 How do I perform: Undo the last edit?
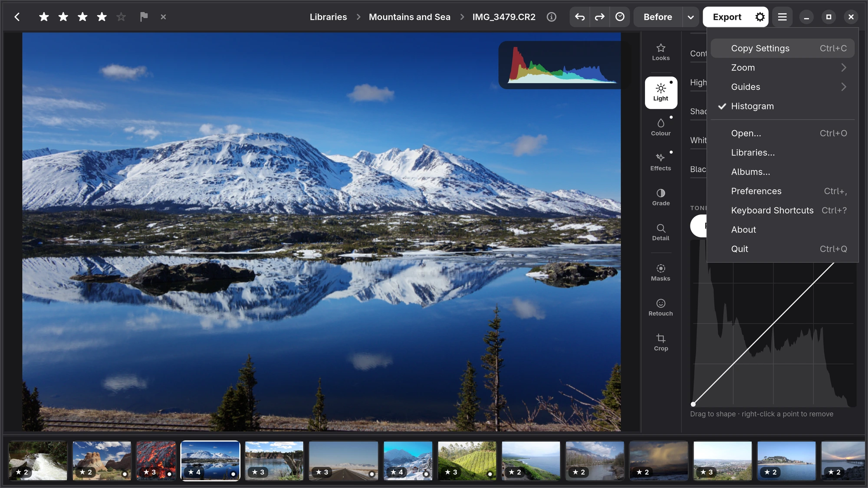(580, 17)
